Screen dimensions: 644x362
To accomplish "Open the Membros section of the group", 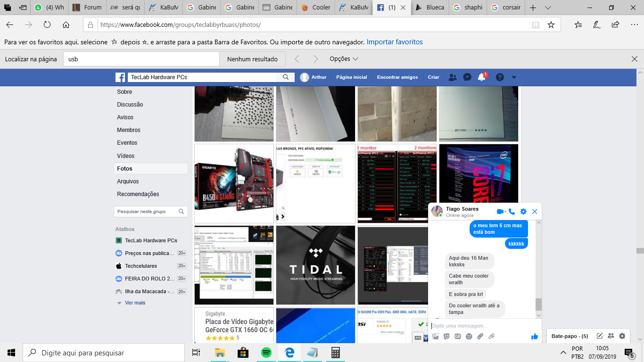I will click(x=129, y=130).
